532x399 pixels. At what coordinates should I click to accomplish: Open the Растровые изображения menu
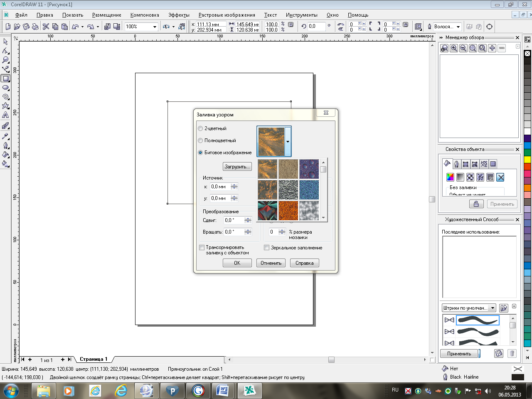click(x=227, y=15)
